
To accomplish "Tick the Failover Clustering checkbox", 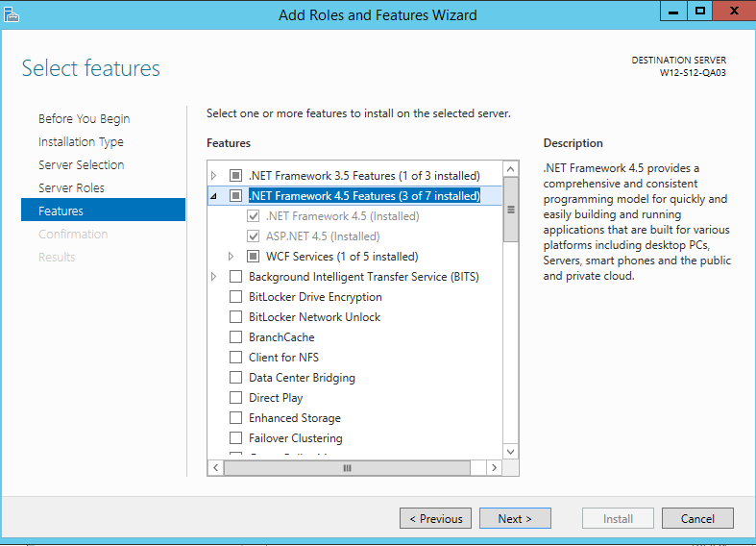I will pyautogui.click(x=235, y=438).
